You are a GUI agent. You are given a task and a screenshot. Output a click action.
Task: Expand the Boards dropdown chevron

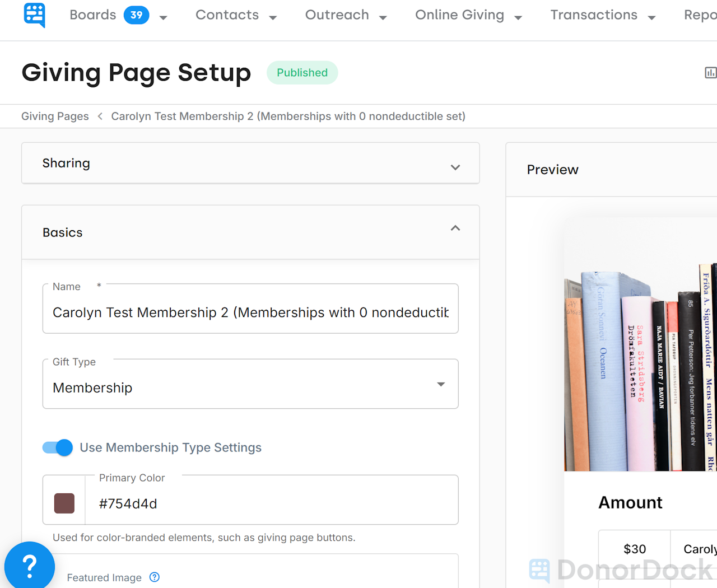pyautogui.click(x=163, y=18)
